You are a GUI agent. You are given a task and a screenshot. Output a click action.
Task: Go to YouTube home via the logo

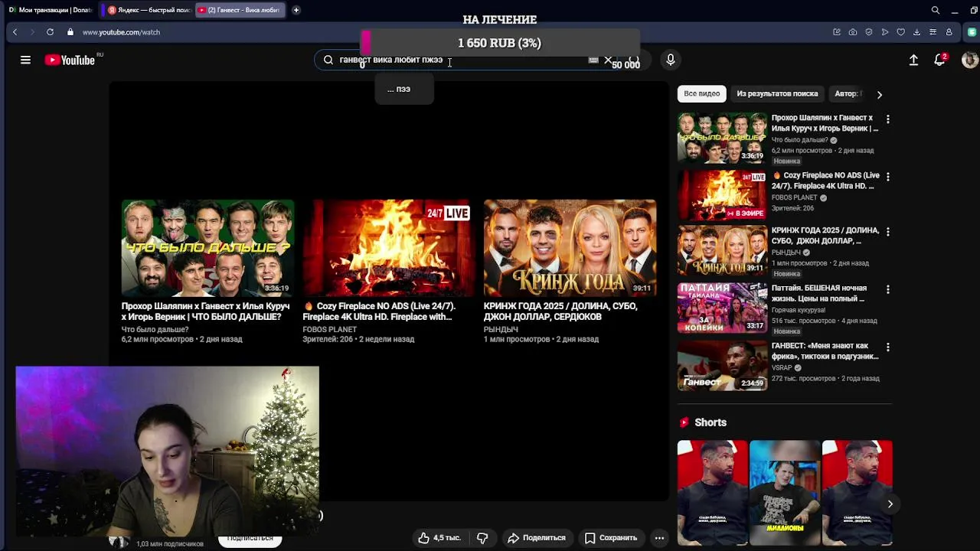[70, 60]
